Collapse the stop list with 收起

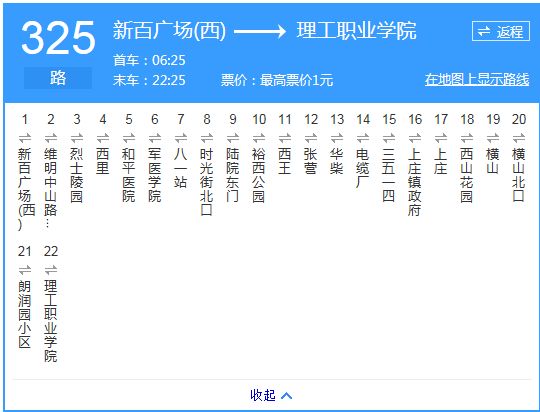(x=271, y=395)
